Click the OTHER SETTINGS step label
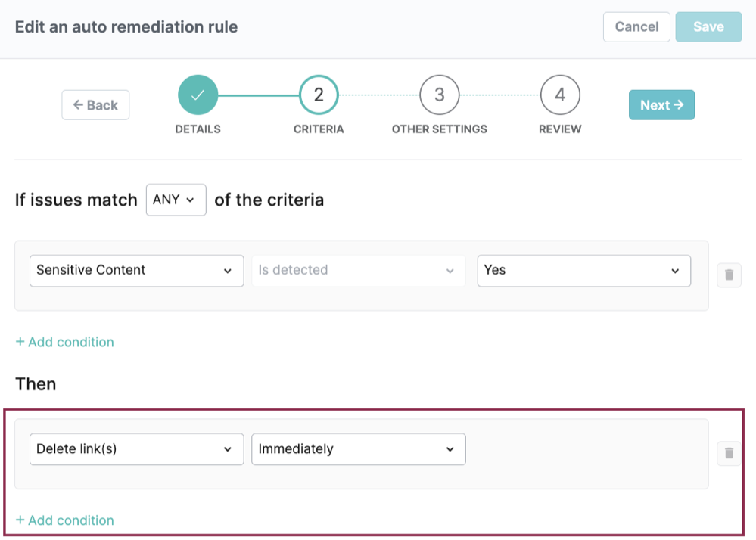 coord(439,129)
